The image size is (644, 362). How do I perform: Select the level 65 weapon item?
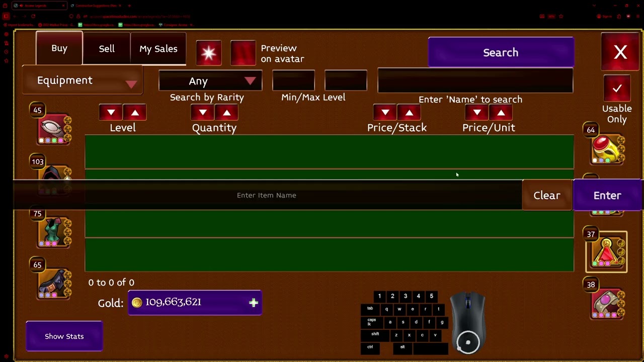54,284
